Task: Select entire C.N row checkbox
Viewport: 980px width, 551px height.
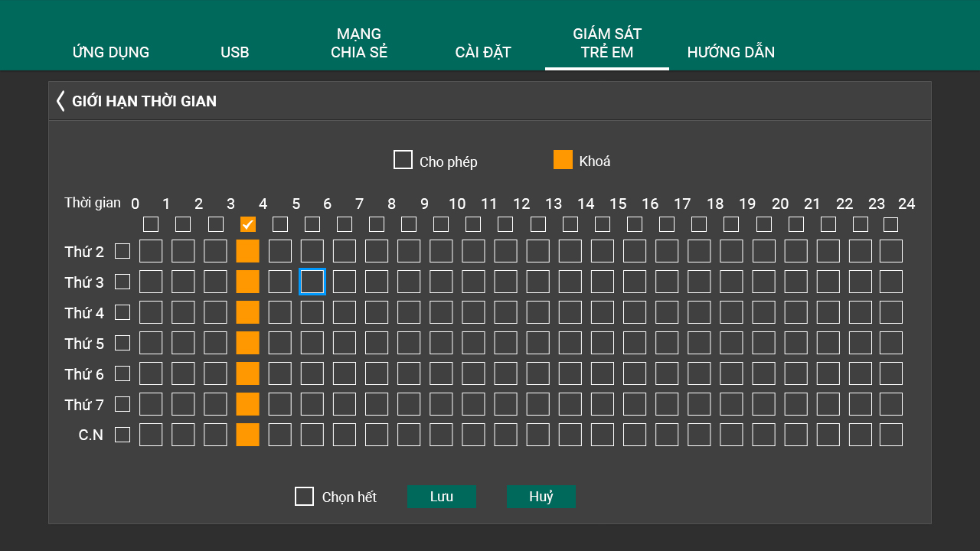Action: point(122,435)
